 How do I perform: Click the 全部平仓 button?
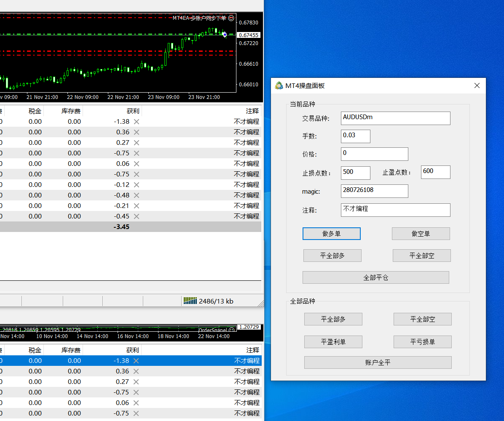coord(376,277)
